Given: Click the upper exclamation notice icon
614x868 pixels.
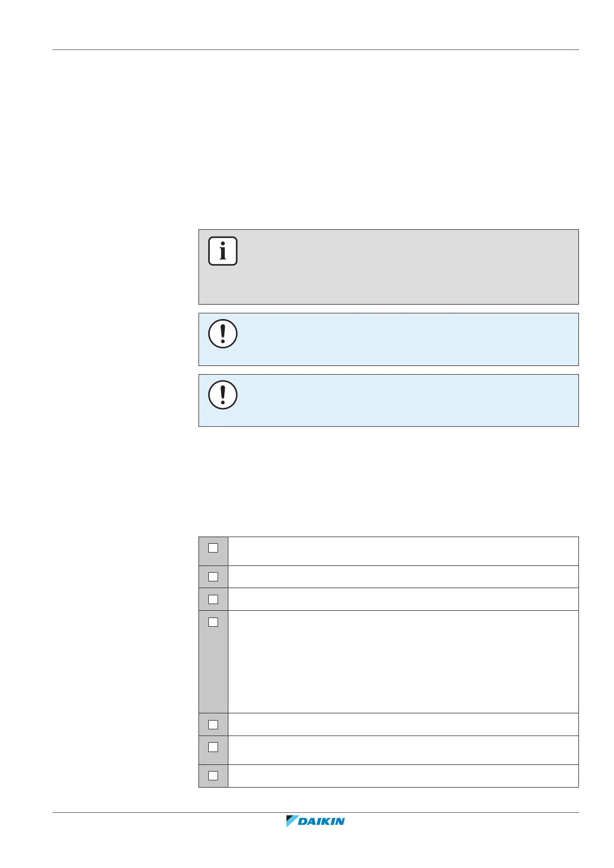Looking at the screenshot, I should coord(223,333).
